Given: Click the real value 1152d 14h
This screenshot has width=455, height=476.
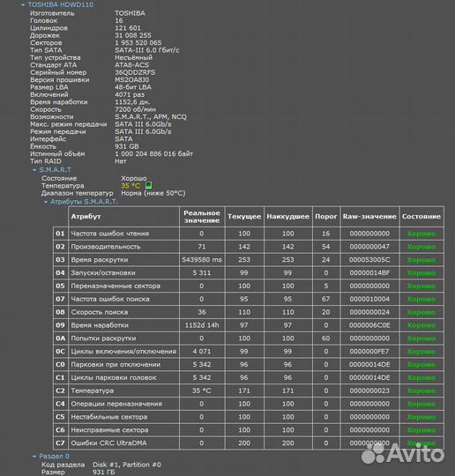Looking at the screenshot, I should [202, 325].
